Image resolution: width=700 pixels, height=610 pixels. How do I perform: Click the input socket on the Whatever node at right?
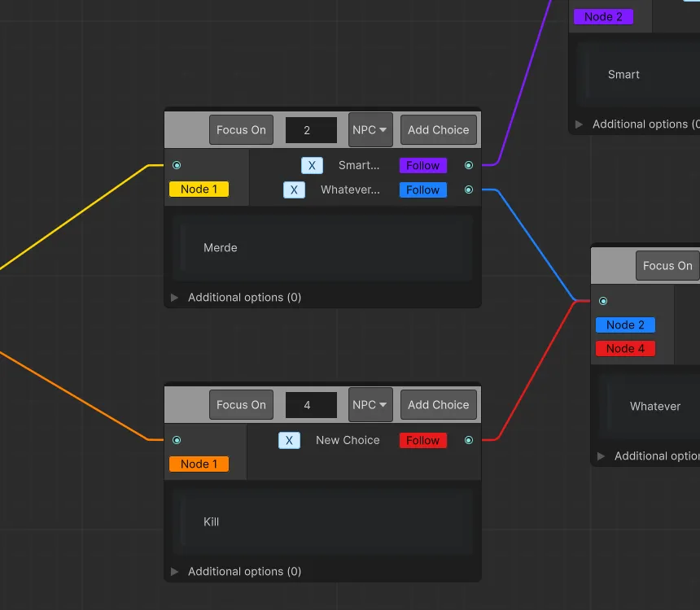(603, 301)
